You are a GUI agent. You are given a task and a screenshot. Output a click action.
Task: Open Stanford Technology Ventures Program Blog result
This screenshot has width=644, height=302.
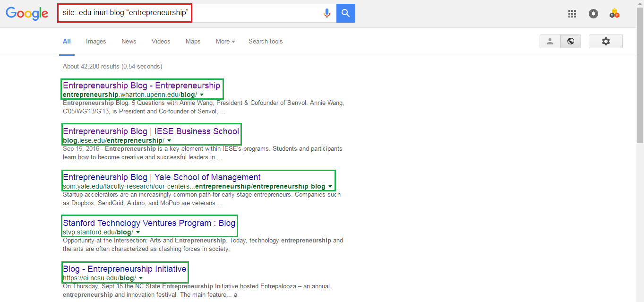pyautogui.click(x=149, y=223)
